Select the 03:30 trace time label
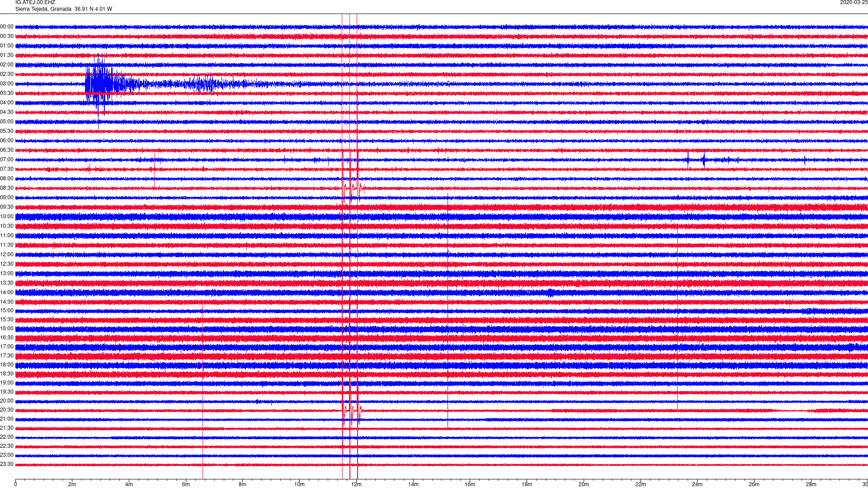The height and width of the screenshot is (488, 868). (7, 94)
